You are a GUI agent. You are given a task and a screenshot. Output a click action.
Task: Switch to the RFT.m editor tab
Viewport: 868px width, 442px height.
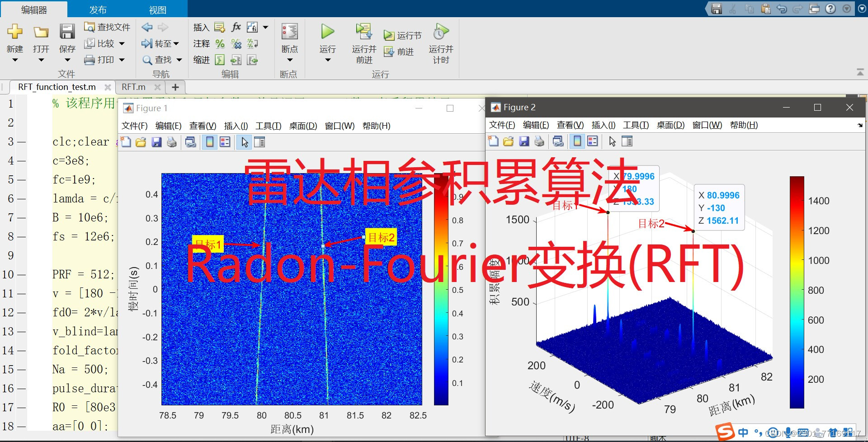pos(133,87)
